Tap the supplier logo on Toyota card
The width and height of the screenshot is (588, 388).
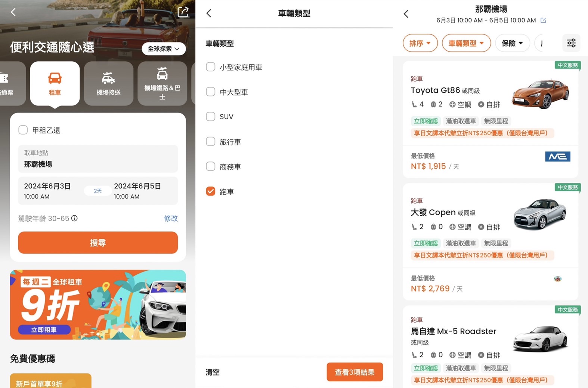pyautogui.click(x=558, y=157)
